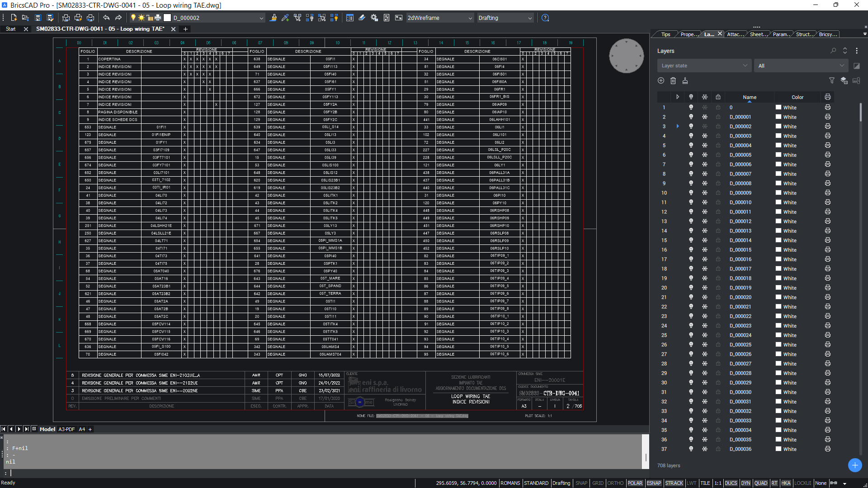
Task: Delete the layer using the trash icon
Action: [673, 80]
